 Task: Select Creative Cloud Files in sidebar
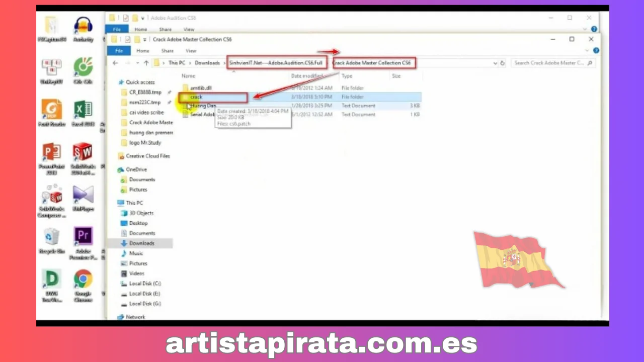147,156
